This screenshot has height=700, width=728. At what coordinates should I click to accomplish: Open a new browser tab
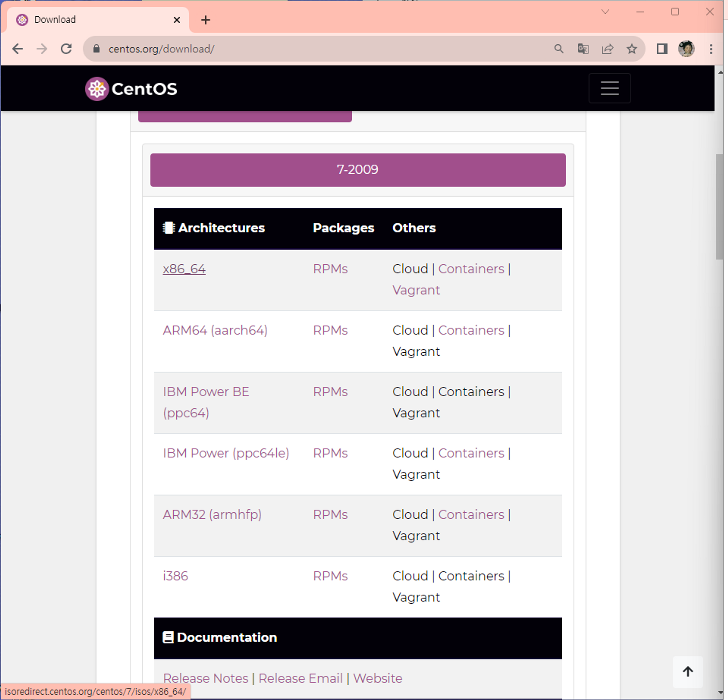point(206,20)
